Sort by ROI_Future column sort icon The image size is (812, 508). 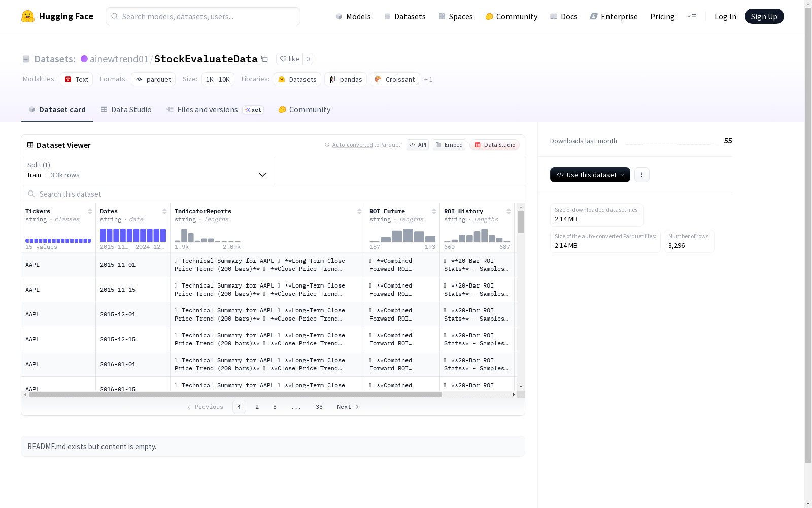pyautogui.click(x=434, y=211)
